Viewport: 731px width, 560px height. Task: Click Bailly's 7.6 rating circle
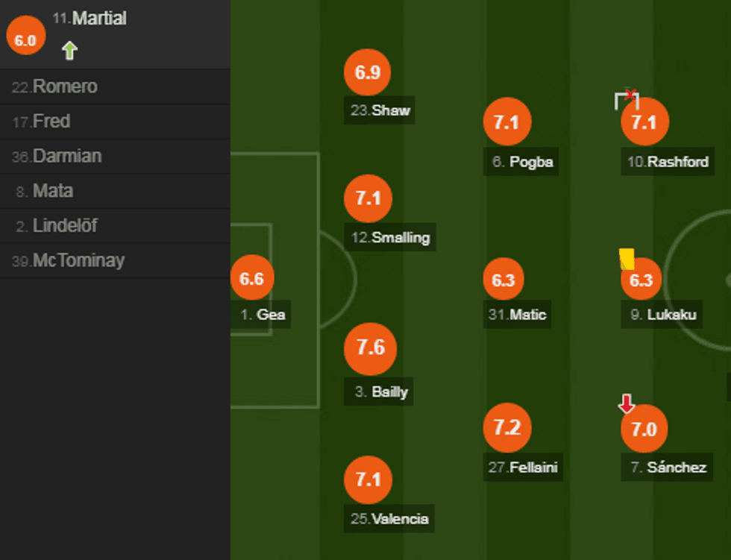pyautogui.click(x=371, y=348)
